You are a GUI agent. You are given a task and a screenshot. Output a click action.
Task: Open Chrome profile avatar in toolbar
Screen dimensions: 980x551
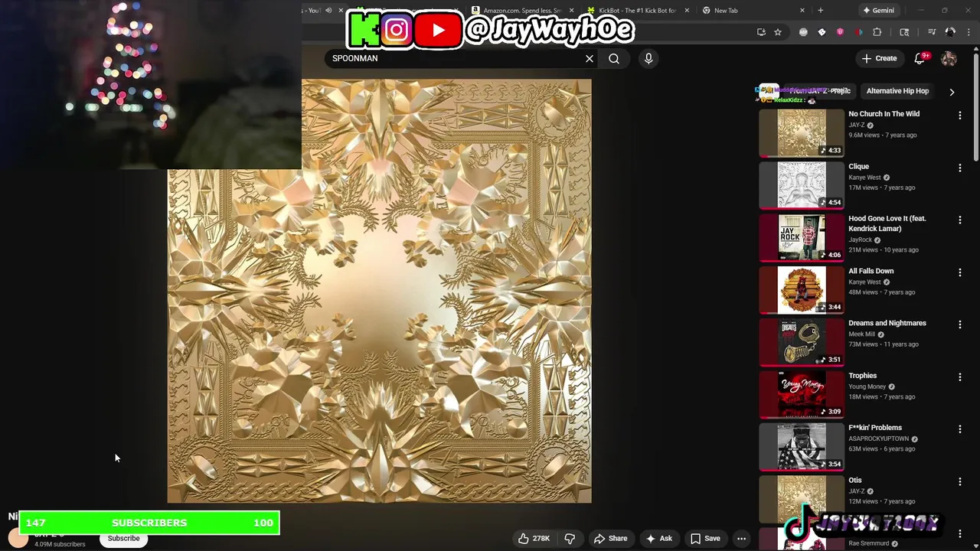[950, 32]
